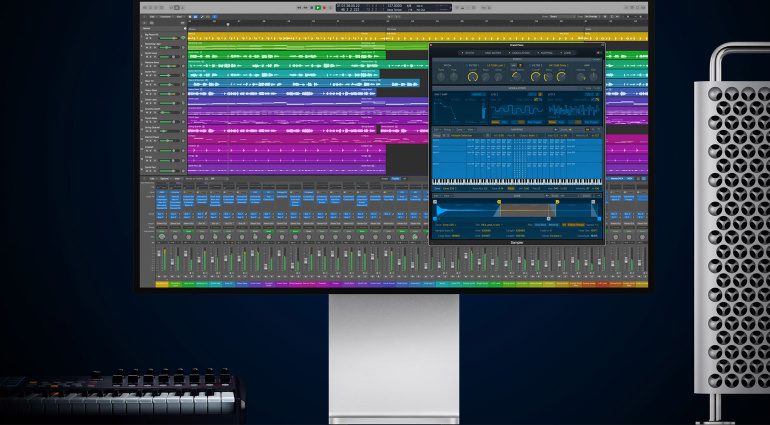Click the Stop button in transport bar
Image resolution: width=770 pixels, height=425 pixels.
coord(311,8)
